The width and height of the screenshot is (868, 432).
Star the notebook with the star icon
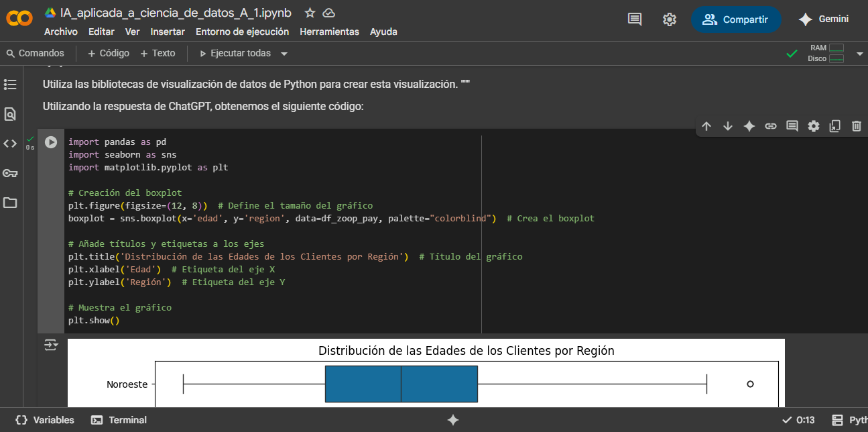click(310, 13)
